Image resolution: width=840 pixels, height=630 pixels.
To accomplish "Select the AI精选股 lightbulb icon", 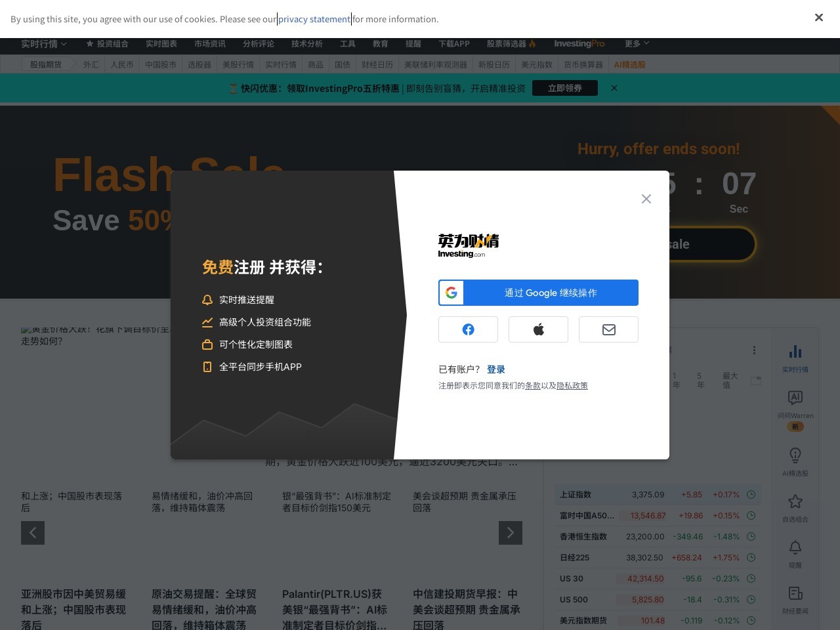I will coord(795,455).
